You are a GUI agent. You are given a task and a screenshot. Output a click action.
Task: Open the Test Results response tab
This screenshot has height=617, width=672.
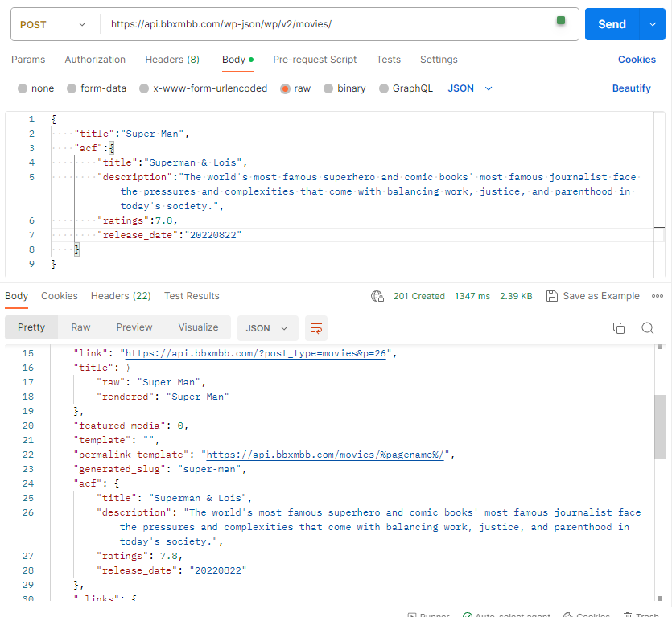pyautogui.click(x=192, y=296)
